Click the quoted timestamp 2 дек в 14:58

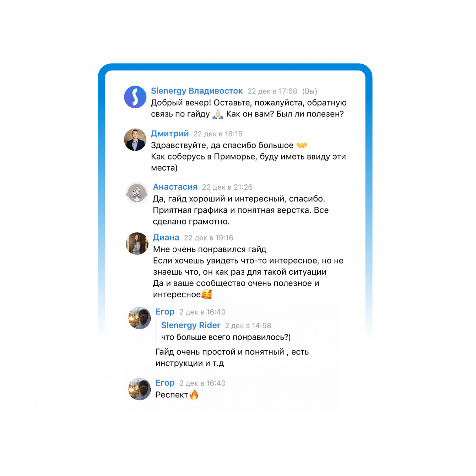click(x=248, y=326)
